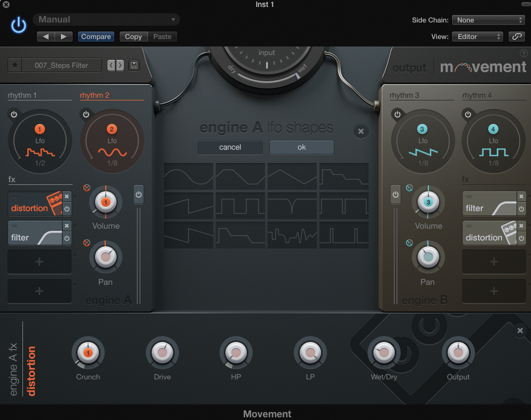The height and width of the screenshot is (420, 531).
Task: Select the sine wave LFO shape thumbnail
Action: pyautogui.click(x=189, y=176)
